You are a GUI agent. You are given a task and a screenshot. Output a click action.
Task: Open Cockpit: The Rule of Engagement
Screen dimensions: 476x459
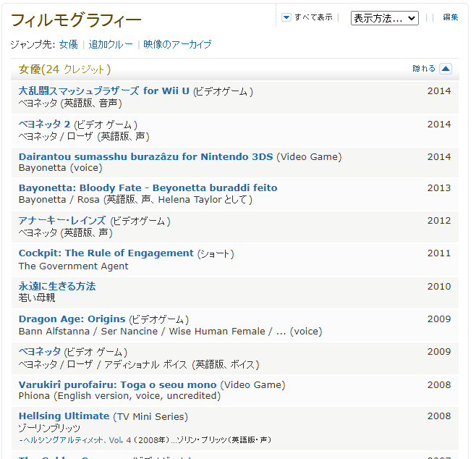click(106, 253)
